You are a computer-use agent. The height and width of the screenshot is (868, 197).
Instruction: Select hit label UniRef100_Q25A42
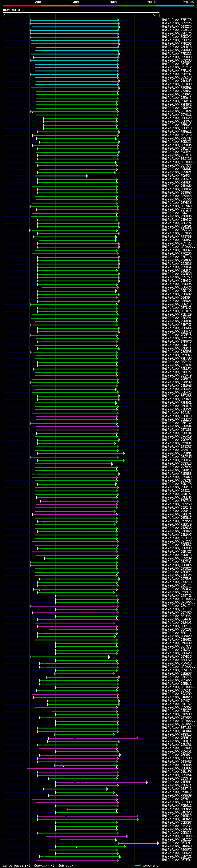(x=177, y=98)
